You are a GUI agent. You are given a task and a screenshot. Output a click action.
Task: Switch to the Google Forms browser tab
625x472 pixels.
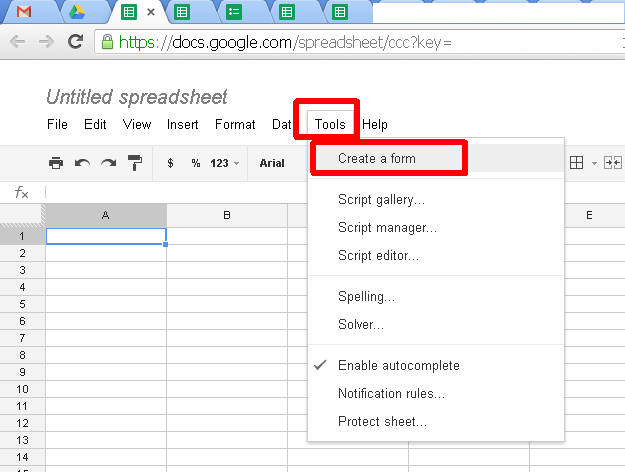234,12
